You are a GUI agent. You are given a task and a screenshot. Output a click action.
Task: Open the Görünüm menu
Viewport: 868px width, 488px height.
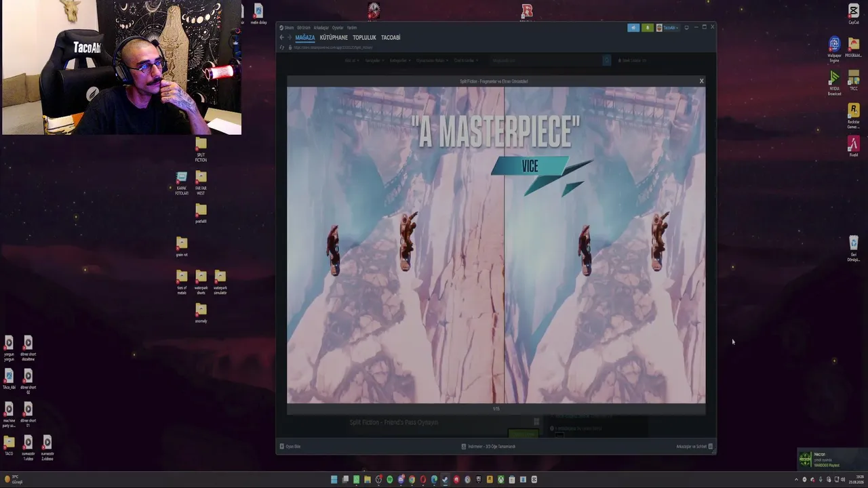pos(304,28)
